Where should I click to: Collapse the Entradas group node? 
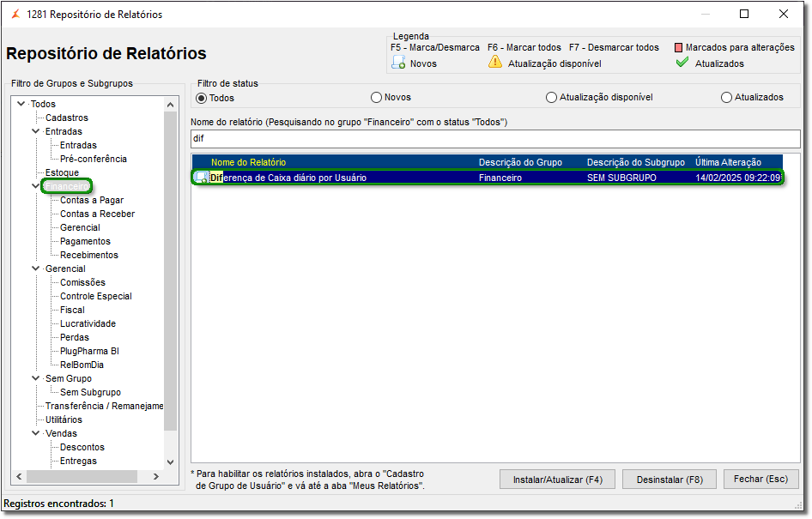(x=36, y=131)
